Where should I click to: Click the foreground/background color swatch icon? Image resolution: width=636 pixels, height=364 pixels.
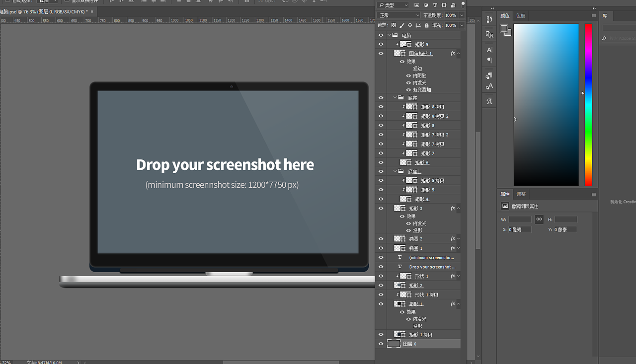tap(505, 30)
